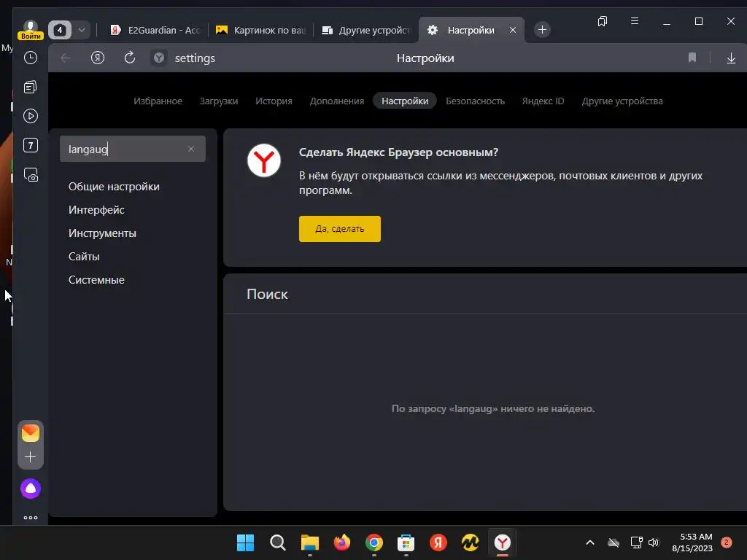This screenshot has height=560, width=747.
Task: Launch Firefox from the taskbar
Action: pyautogui.click(x=342, y=542)
